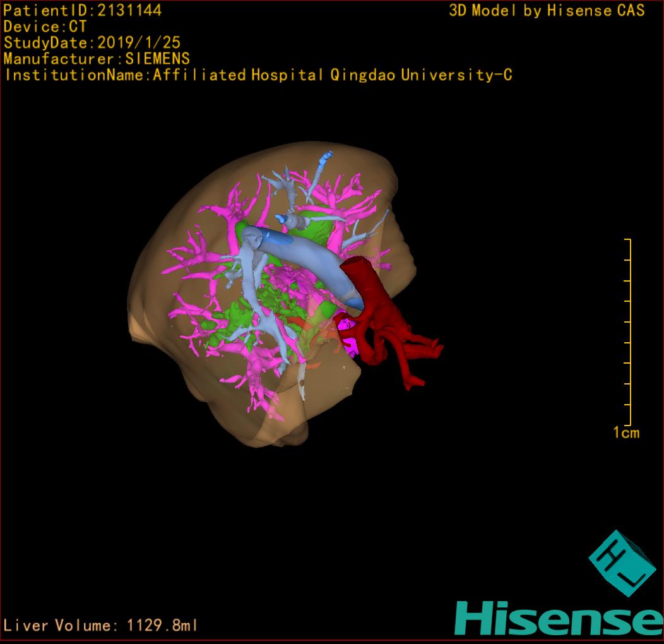Click the Manufacturer:SIEMENS label
664x644 pixels.
pos(97,59)
